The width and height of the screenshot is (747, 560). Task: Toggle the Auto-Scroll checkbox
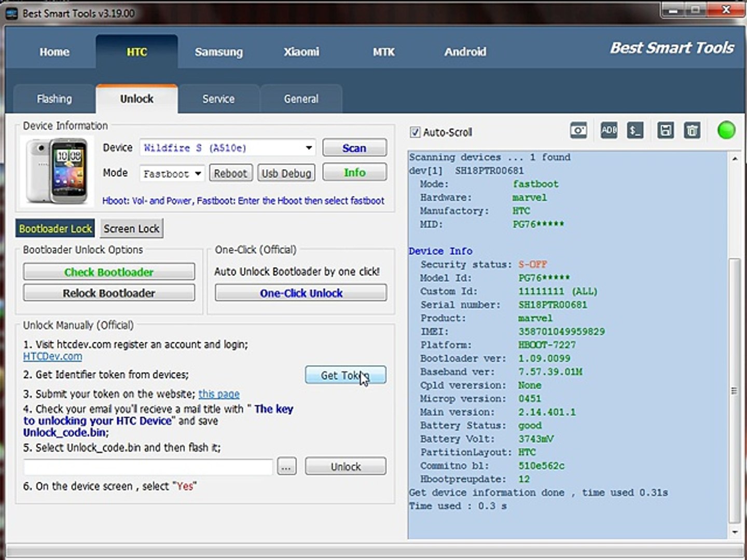[x=415, y=132]
